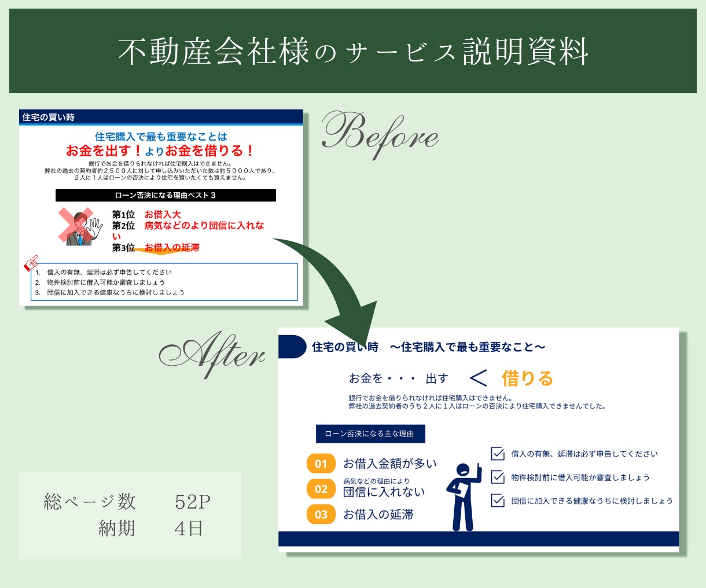Click the After slide text 物件検討前に借入可能か審査しましょう
The image size is (706, 588).
[x=580, y=477]
